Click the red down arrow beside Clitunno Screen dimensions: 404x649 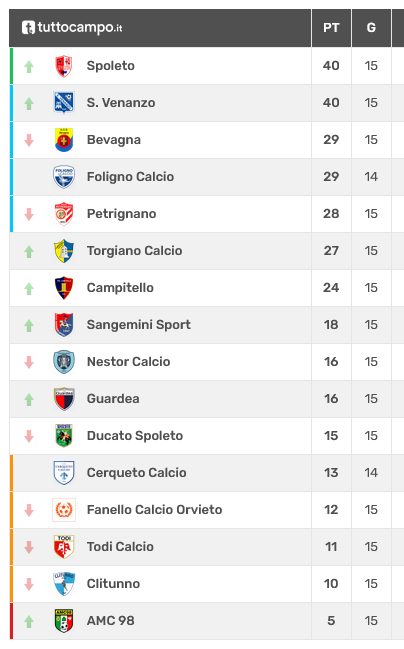click(x=29, y=584)
